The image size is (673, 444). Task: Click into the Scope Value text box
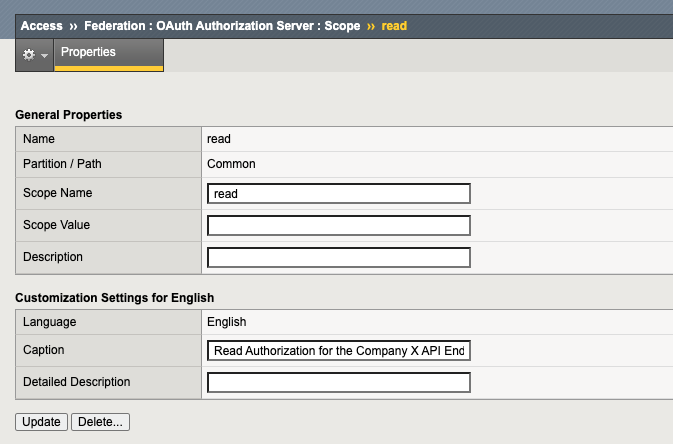click(338, 225)
